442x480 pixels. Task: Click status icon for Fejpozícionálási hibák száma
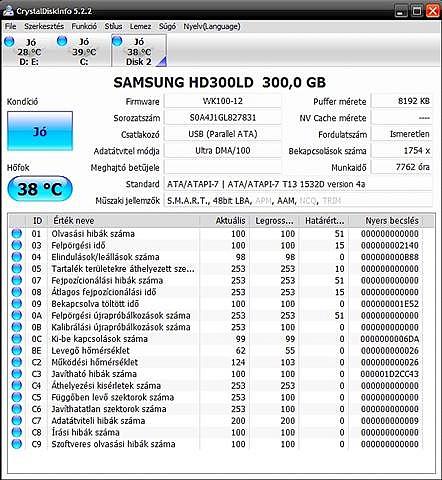click(17, 280)
